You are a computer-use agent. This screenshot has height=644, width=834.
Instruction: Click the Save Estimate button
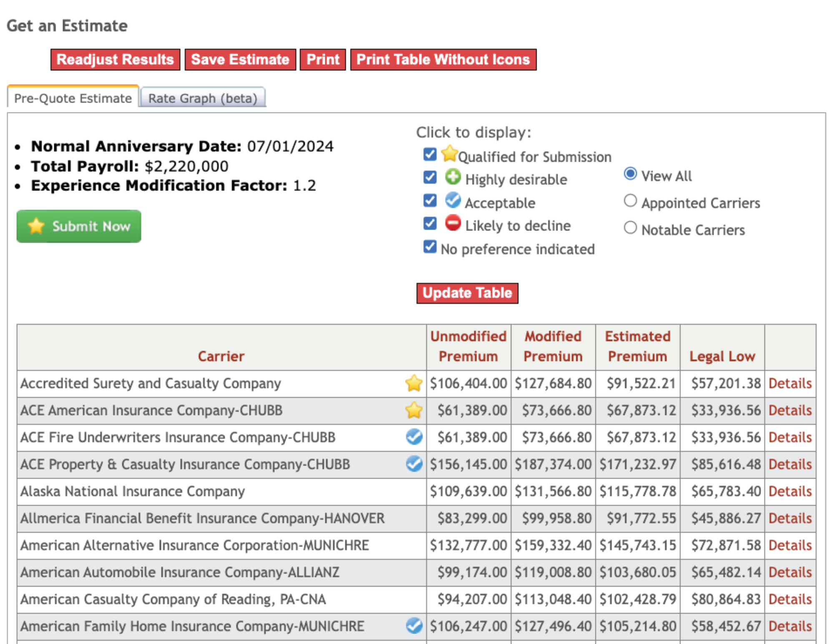240,59
